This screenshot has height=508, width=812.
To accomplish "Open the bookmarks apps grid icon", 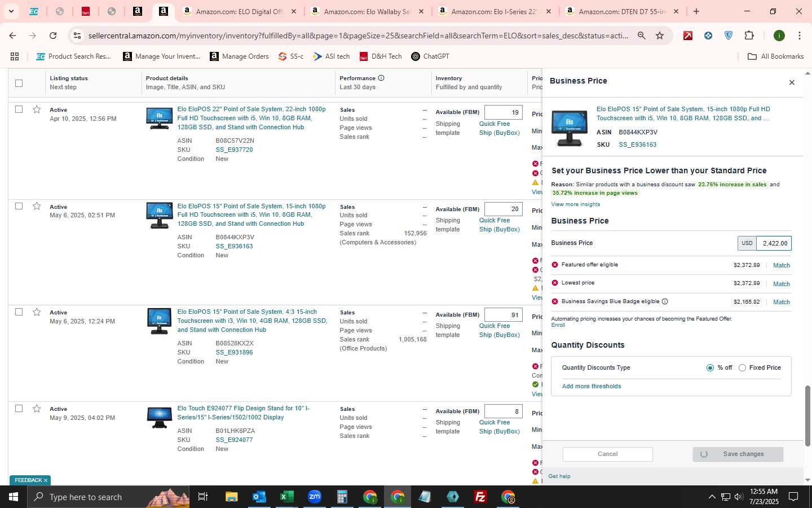I will 15,56.
